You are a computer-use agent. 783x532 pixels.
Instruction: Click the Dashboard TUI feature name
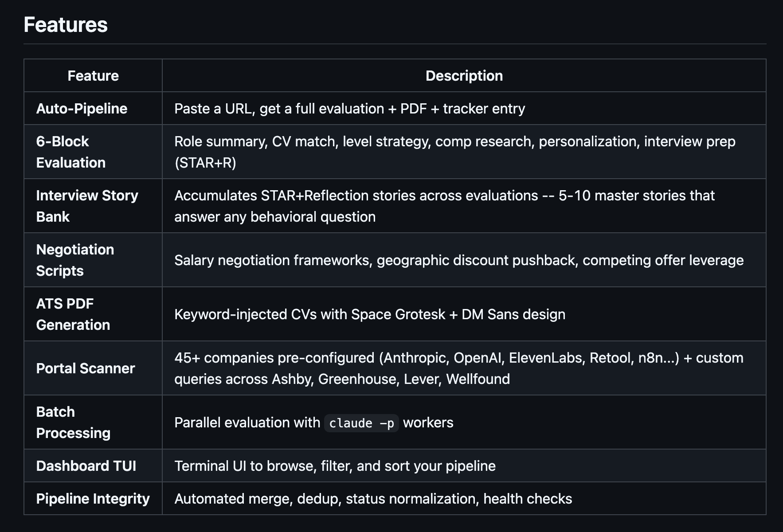(x=86, y=466)
